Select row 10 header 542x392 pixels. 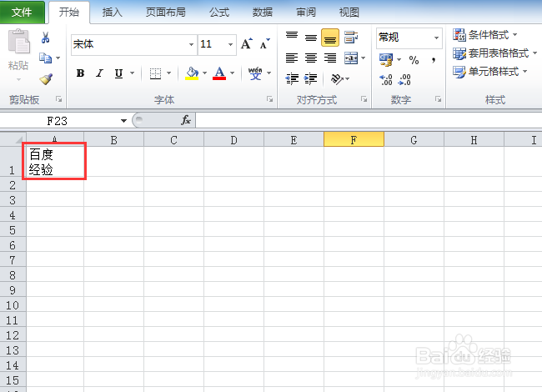coord(13,304)
